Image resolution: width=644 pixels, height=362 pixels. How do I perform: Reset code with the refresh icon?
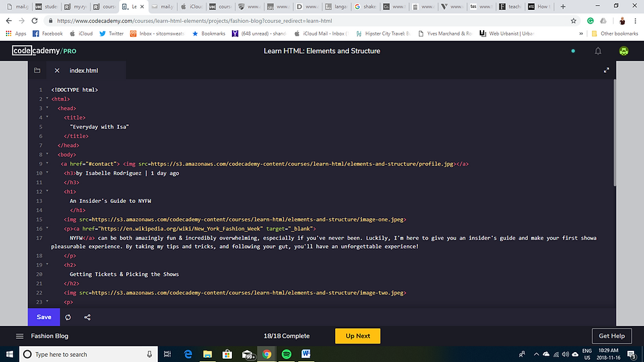(68, 317)
